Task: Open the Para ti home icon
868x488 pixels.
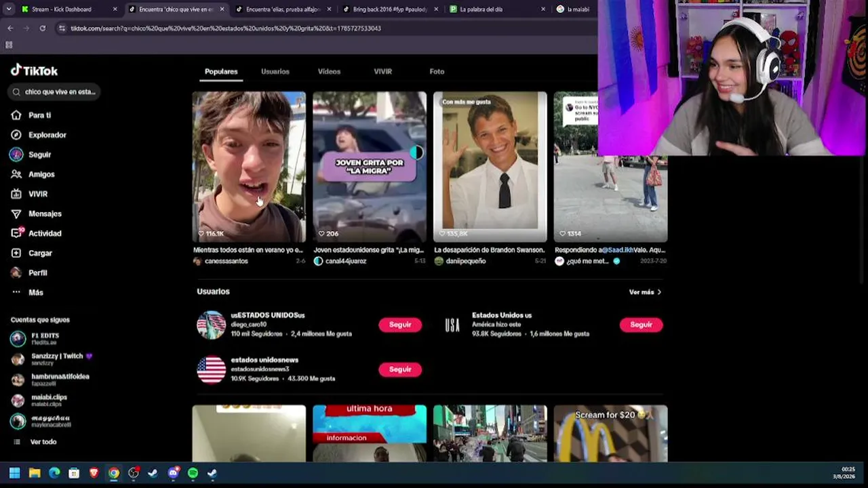Action: point(16,115)
